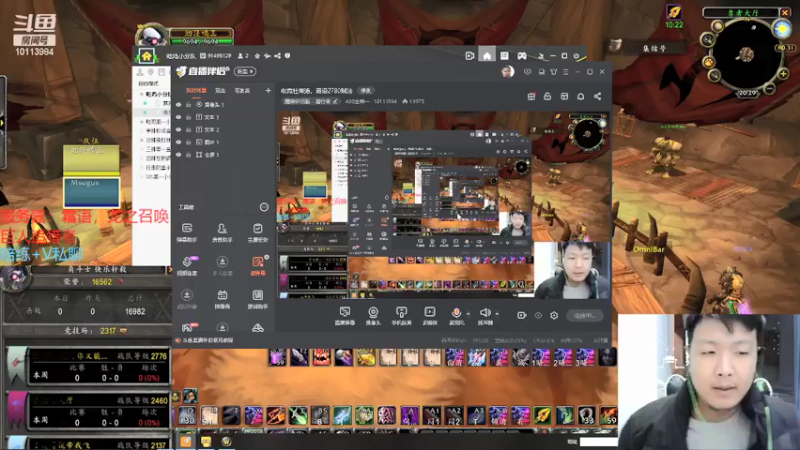This screenshot has width=800, height=450.
Task: Click the screen capture source icon in bottom bar
Action: pyautogui.click(x=345, y=315)
